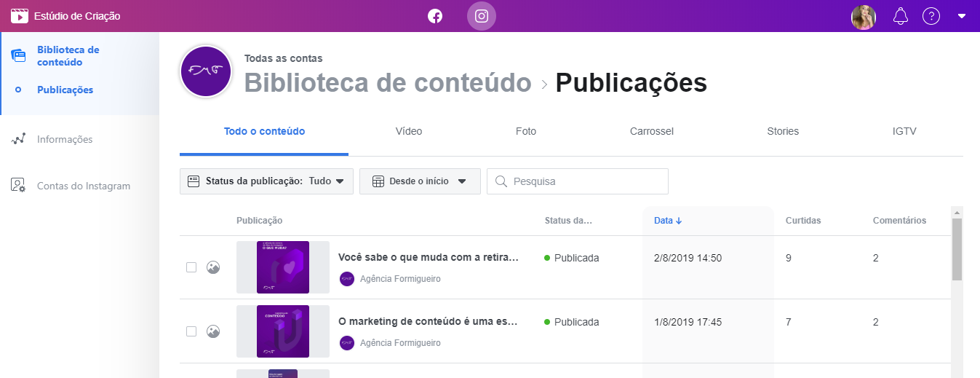The image size is (980, 378).
Task: Click the Curtidas column header
Action: tap(803, 221)
